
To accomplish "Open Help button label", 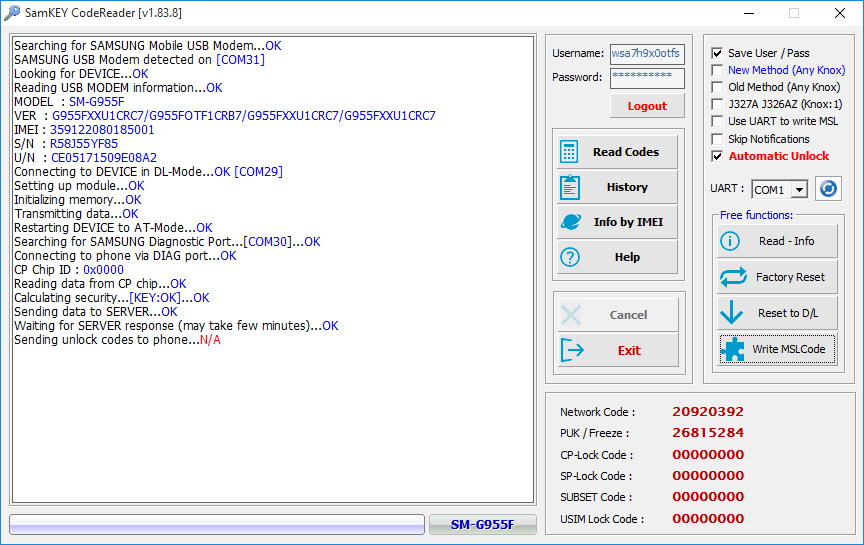I will [627, 257].
